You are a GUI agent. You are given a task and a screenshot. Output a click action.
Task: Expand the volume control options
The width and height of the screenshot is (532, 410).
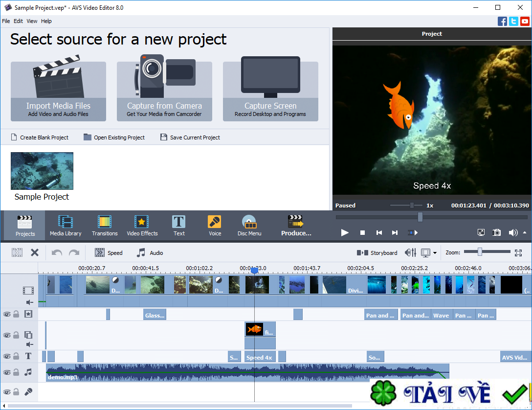click(x=524, y=232)
